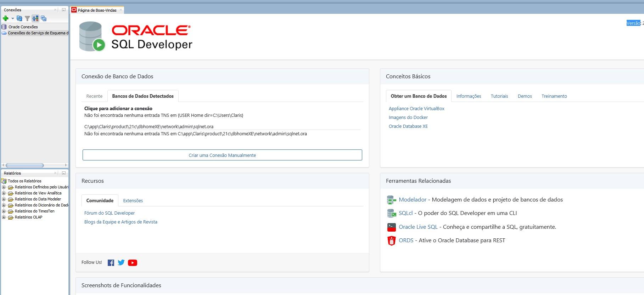Open the SQLcl link
Image resolution: width=644 pixels, height=295 pixels.
(x=406, y=213)
